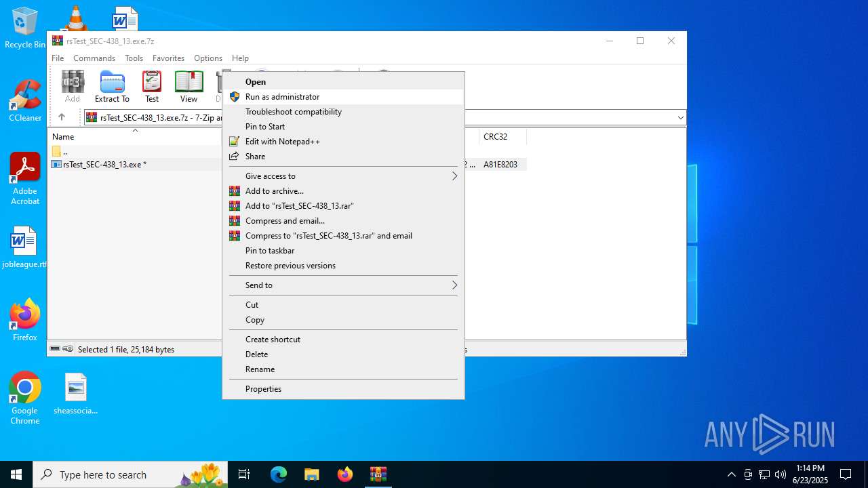Select Edit with Notepad++

(x=282, y=142)
